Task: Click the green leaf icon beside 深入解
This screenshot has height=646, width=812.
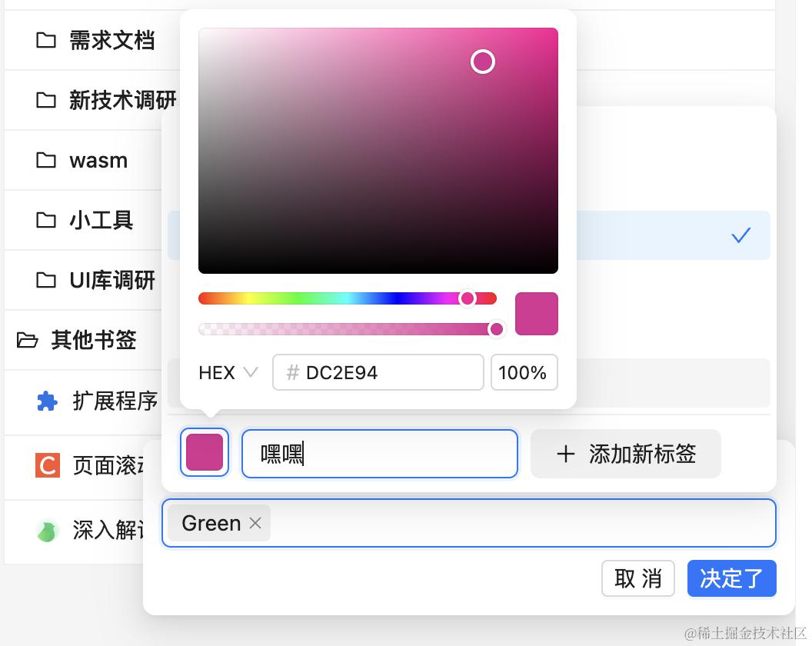Action: click(x=47, y=531)
